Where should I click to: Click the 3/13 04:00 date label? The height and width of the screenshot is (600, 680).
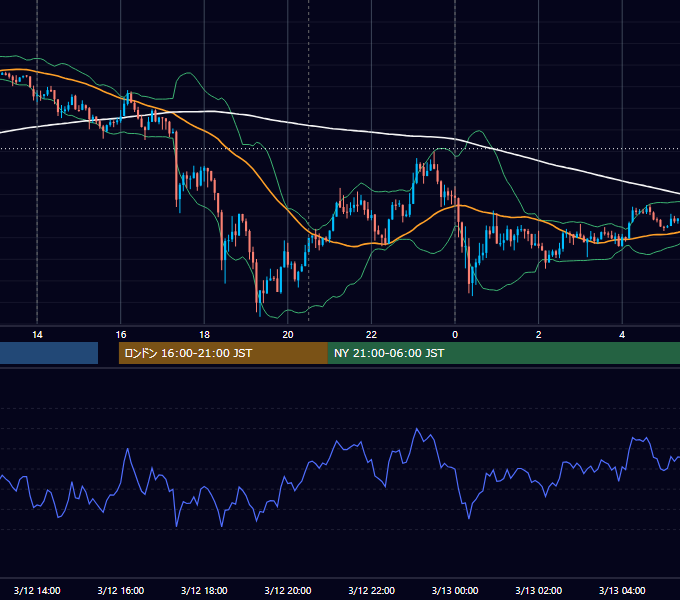(622, 590)
